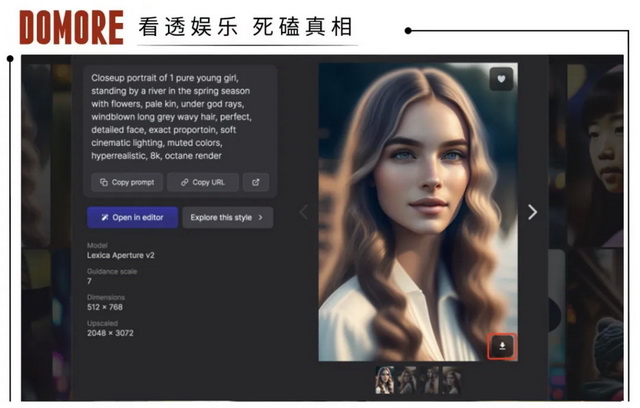Click the DOMORE logo
Image resolution: width=640 pixels, height=408 pixels.
click(71, 28)
